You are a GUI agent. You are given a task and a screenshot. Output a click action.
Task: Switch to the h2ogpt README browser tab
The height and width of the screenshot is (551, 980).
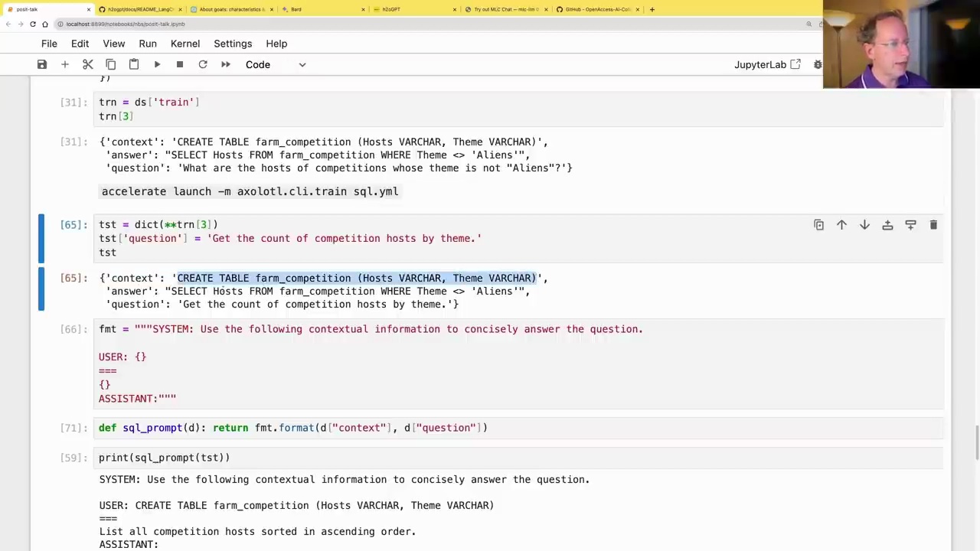point(139,9)
